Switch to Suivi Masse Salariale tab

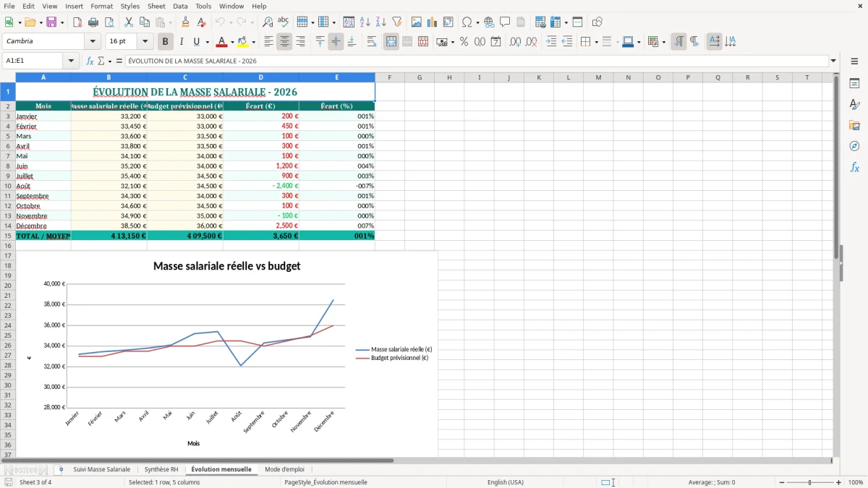click(x=102, y=470)
